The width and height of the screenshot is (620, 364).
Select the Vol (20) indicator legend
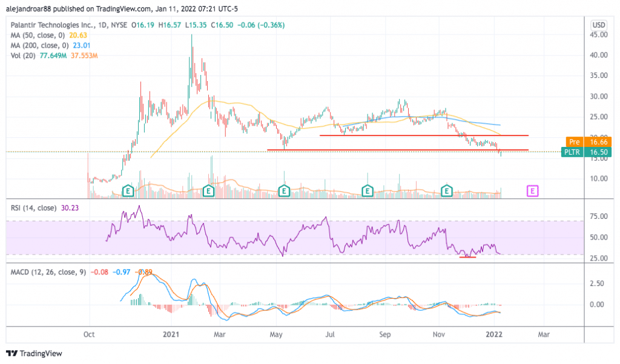tap(24, 56)
